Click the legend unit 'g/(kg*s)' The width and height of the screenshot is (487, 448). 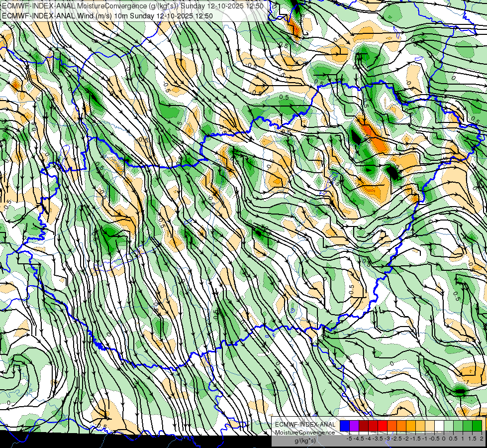[305, 441]
